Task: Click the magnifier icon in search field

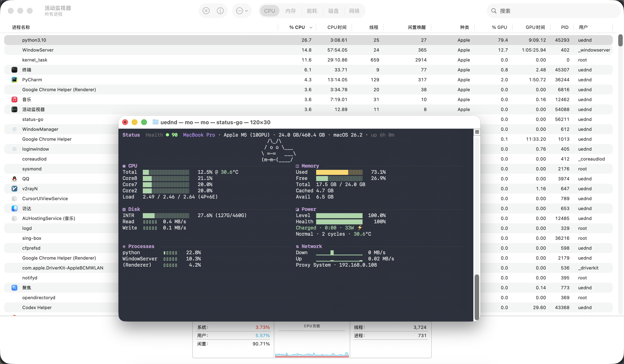Action: [494, 11]
